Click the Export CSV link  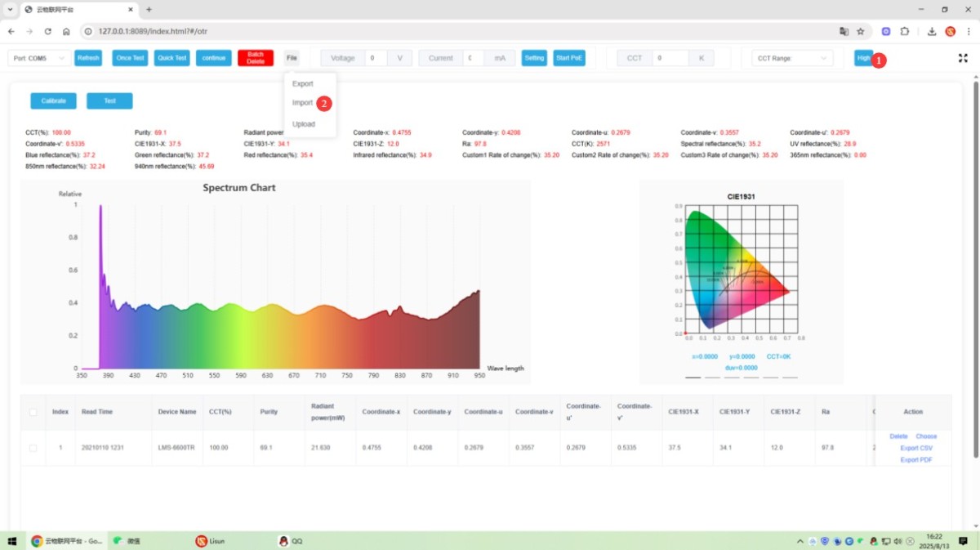916,448
